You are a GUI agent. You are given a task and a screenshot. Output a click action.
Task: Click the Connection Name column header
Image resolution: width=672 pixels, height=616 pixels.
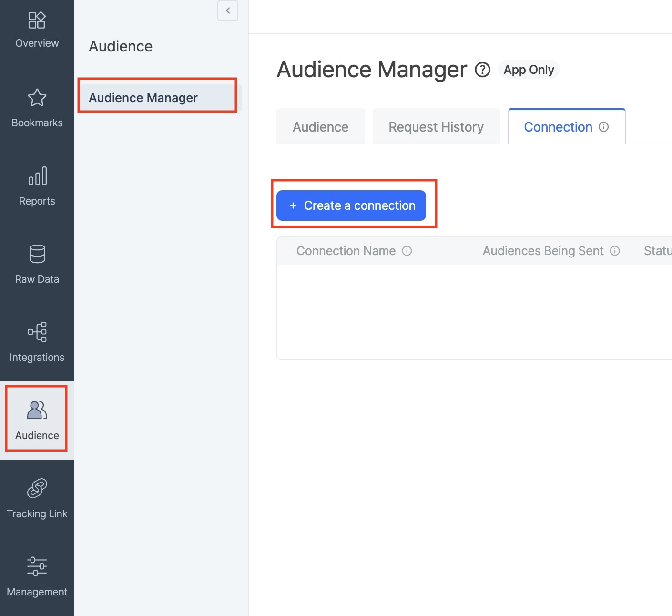pos(346,251)
